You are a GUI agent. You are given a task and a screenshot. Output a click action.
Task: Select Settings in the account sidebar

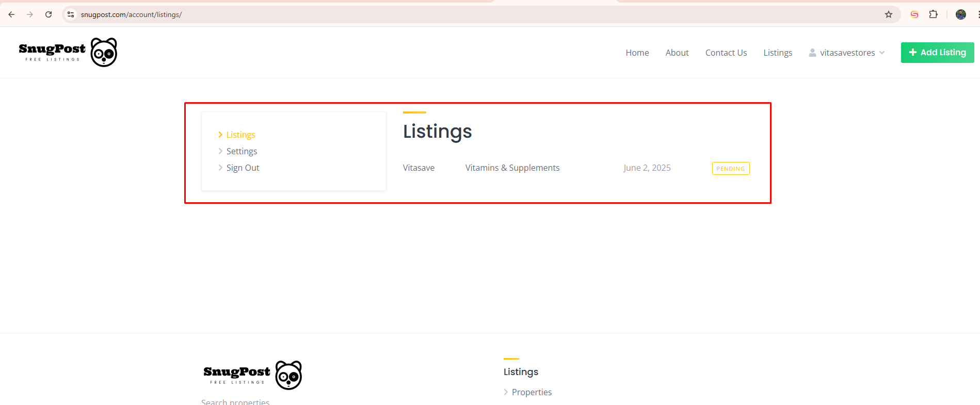242,151
